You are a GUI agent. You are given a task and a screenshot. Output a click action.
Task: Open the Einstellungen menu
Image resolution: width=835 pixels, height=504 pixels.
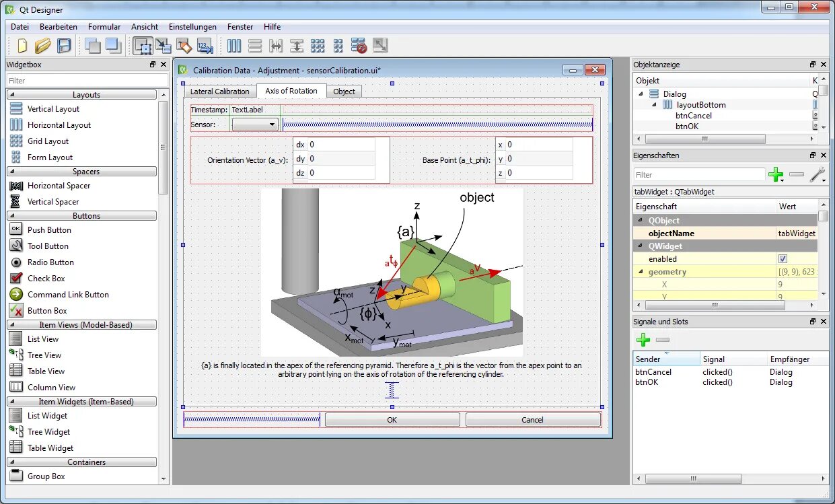point(193,27)
